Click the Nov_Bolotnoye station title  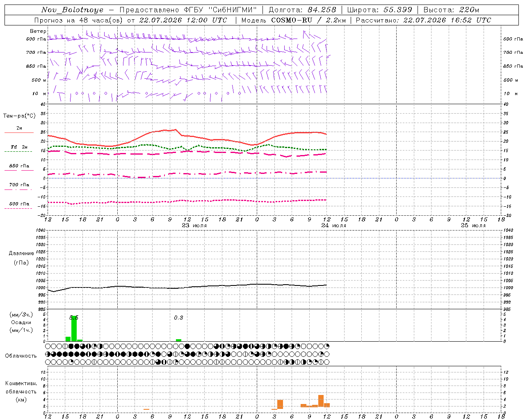click(x=73, y=10)
